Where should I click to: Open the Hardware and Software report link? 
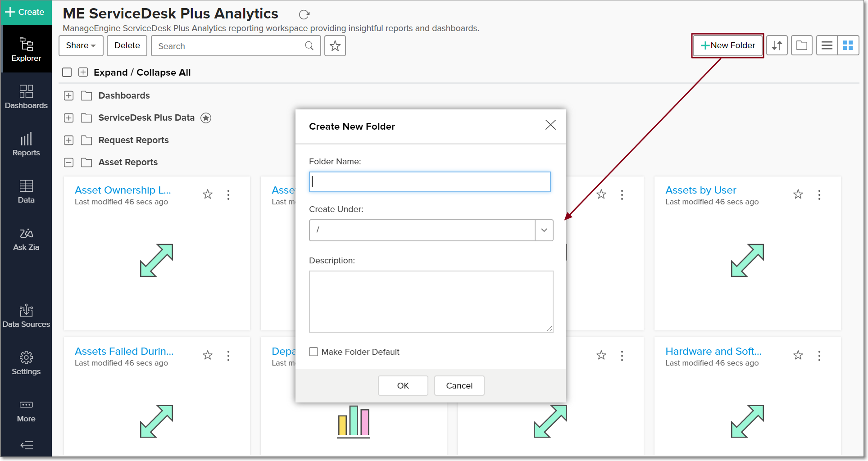click(x=713, y=352)
